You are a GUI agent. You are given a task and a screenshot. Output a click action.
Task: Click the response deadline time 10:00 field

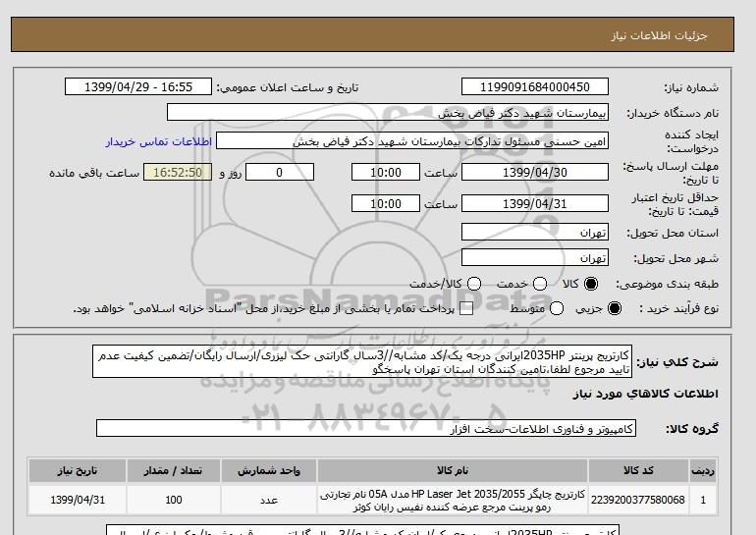[x=386, y=172]
